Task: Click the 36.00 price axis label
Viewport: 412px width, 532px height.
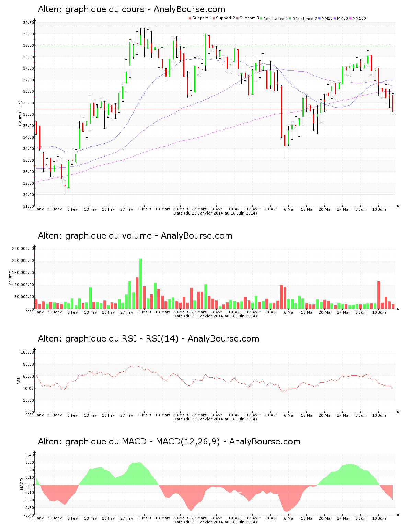Action: (x=28, y=103)
